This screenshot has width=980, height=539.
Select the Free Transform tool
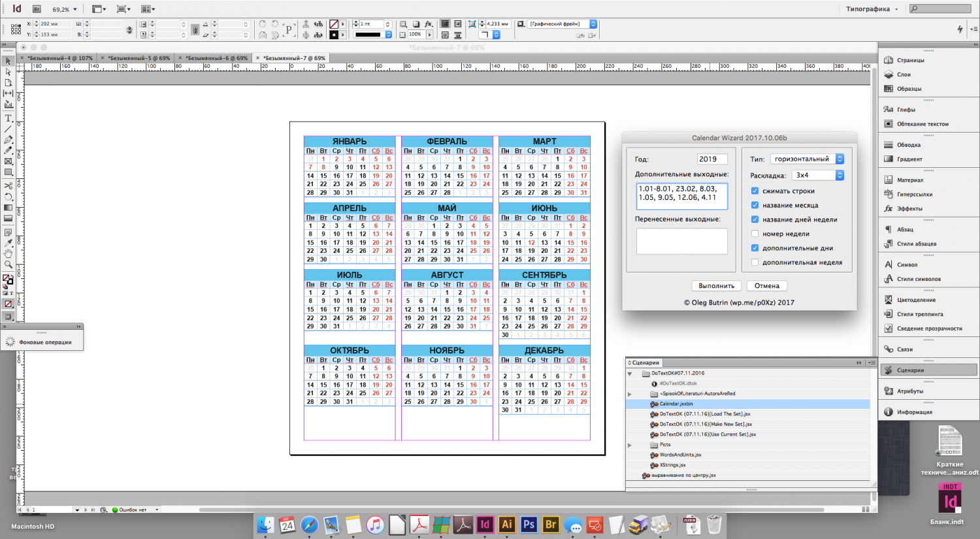tap(8, 197)
